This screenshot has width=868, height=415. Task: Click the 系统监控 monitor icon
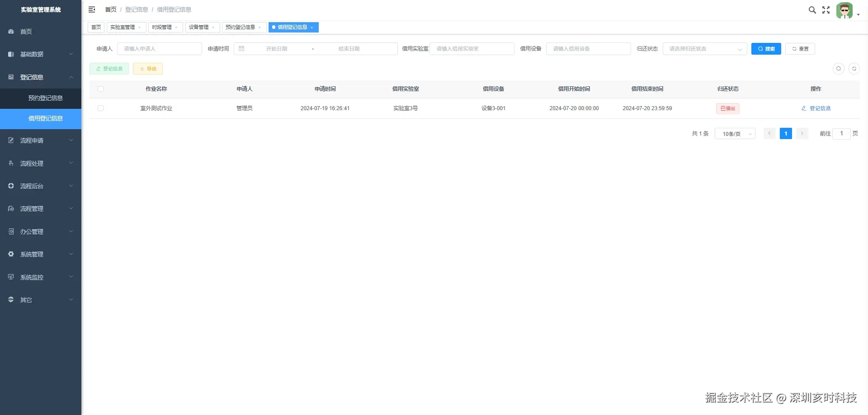coord(11,277)
